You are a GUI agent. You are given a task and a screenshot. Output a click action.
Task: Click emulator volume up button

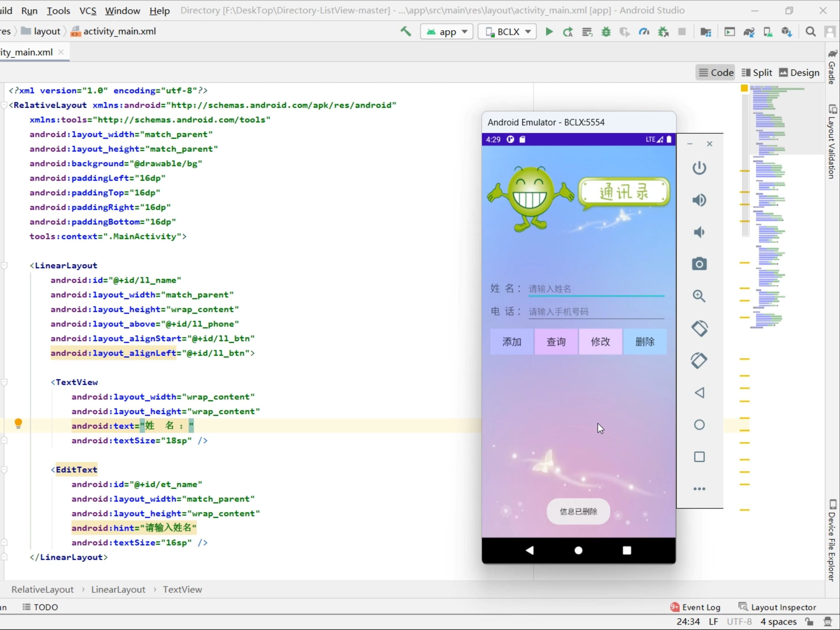click(699, 200)
